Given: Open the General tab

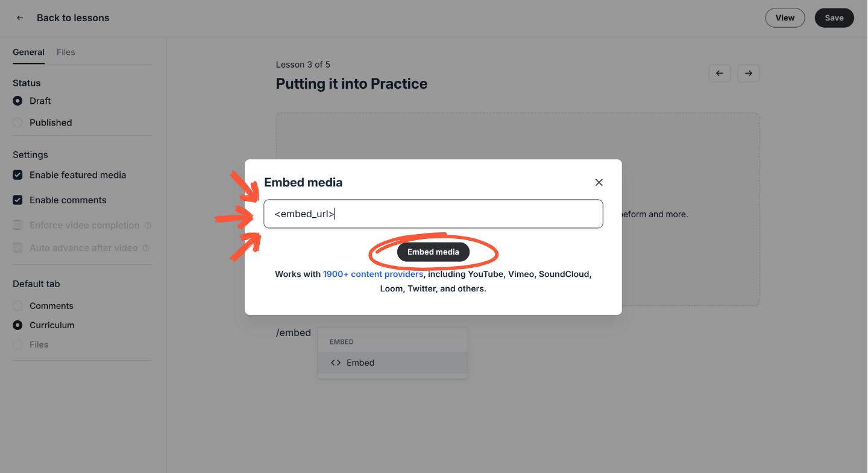Looking at the screenshot, I should pos(28,52).
